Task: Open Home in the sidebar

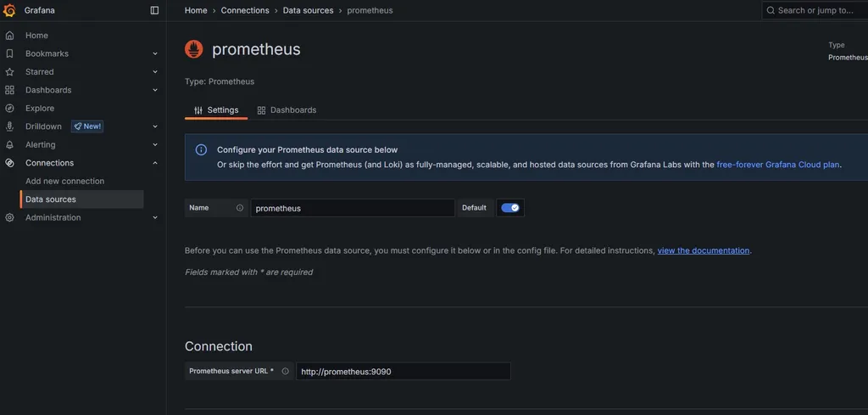Action: tap(36, 36)
